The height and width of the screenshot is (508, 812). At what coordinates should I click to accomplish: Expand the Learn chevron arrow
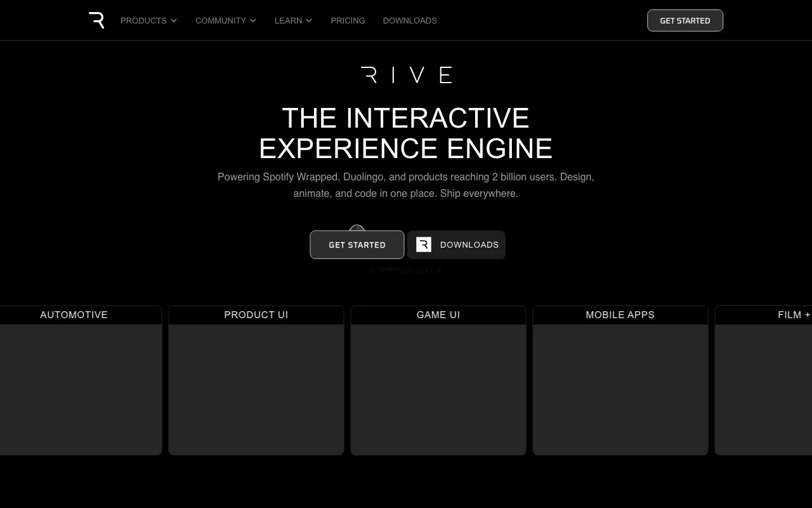coord(309,20)
